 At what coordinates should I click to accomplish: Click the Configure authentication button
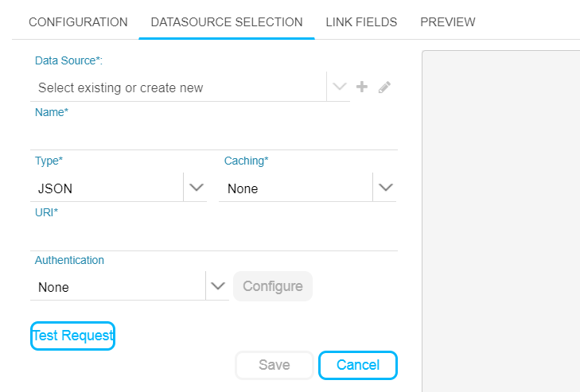coord(273,286)
